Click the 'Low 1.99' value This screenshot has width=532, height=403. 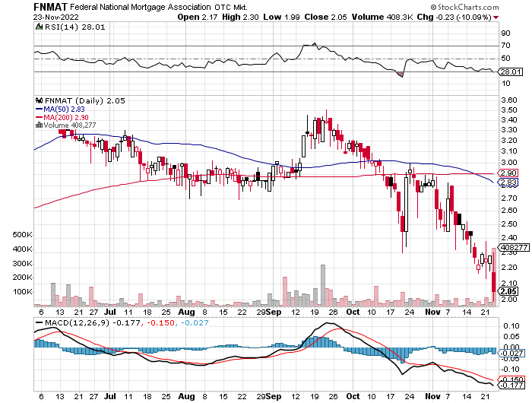pyautogui.click(x=281, y=17)
